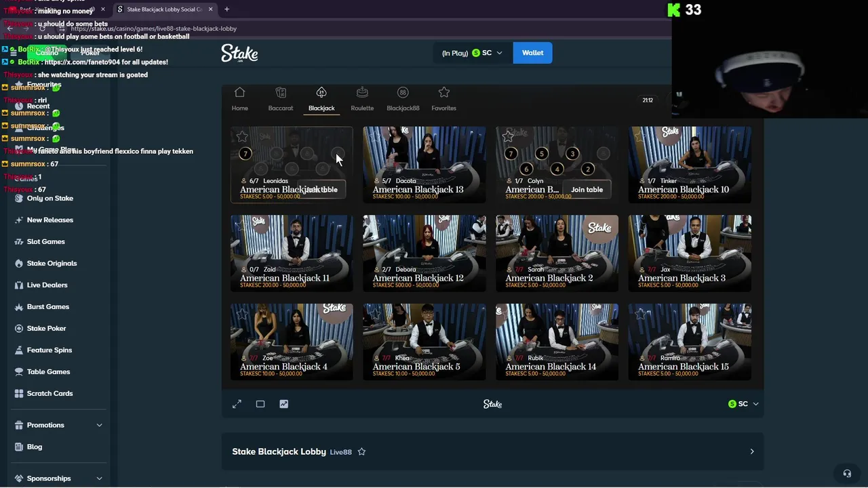Viewport: 868px width, 488px height.
Task: Open American Blackjack 3 with dealer Jax
Action: pos(690,253)
